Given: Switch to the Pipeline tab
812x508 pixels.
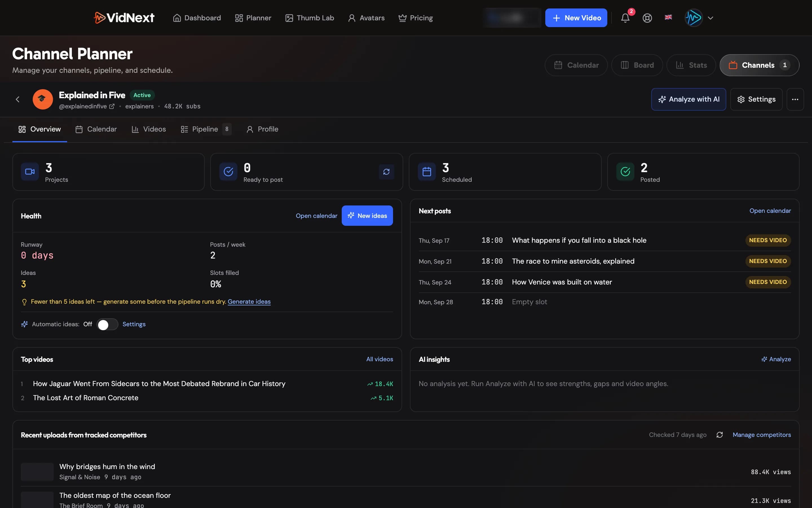Looking at the screenshot, I should point(206,129).
